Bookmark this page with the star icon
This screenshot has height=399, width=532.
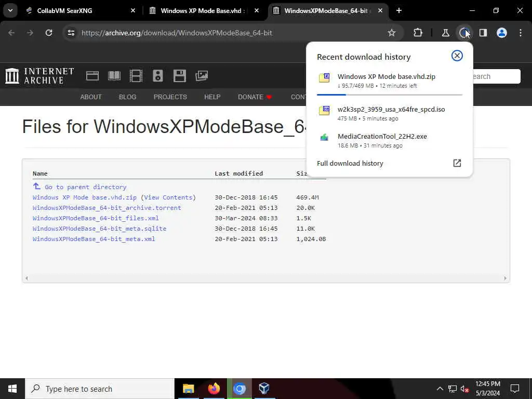[392, 33]
